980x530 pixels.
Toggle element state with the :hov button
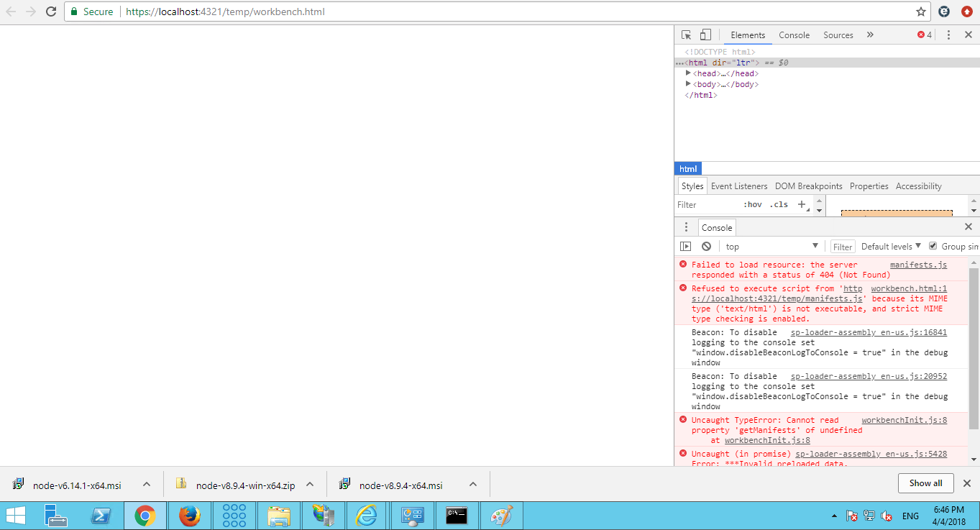click(x=752, y=204)
